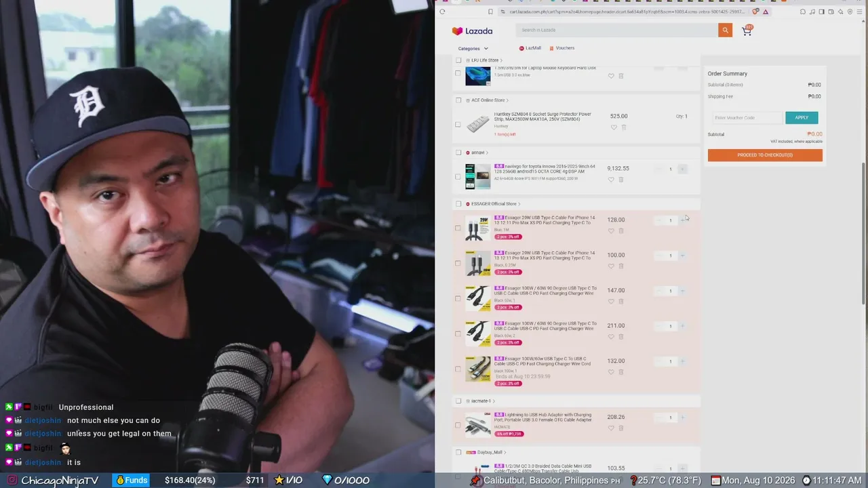Open the Vouchers link
Screen dimensions: 868x488
pyautogui.click(x=562, y=48)
